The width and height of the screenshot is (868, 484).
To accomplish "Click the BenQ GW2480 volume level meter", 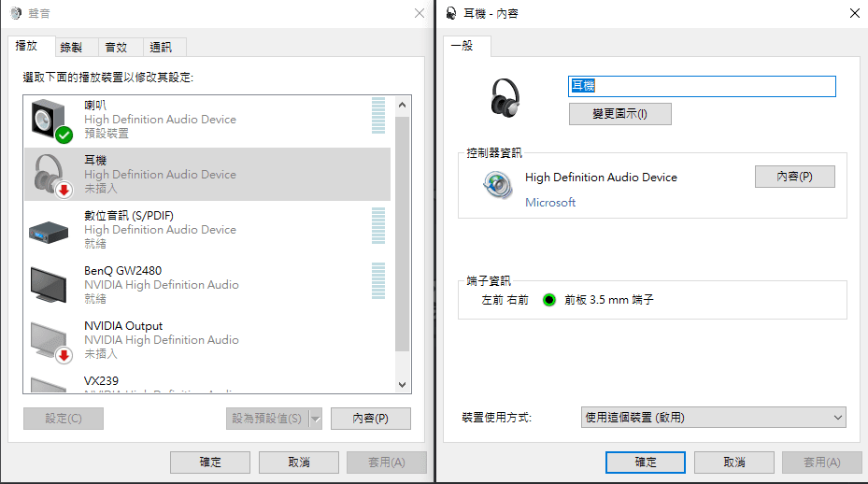I will pyautogui.click(x=378, y=280).
